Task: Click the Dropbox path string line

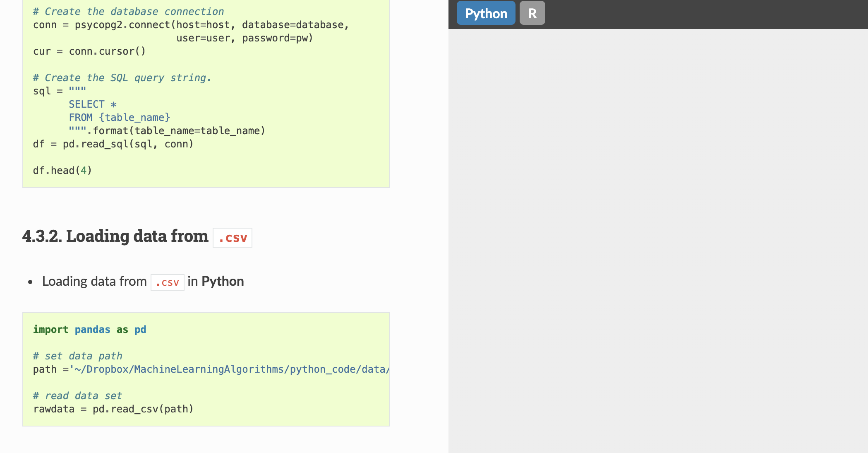Action: [211, 369]
